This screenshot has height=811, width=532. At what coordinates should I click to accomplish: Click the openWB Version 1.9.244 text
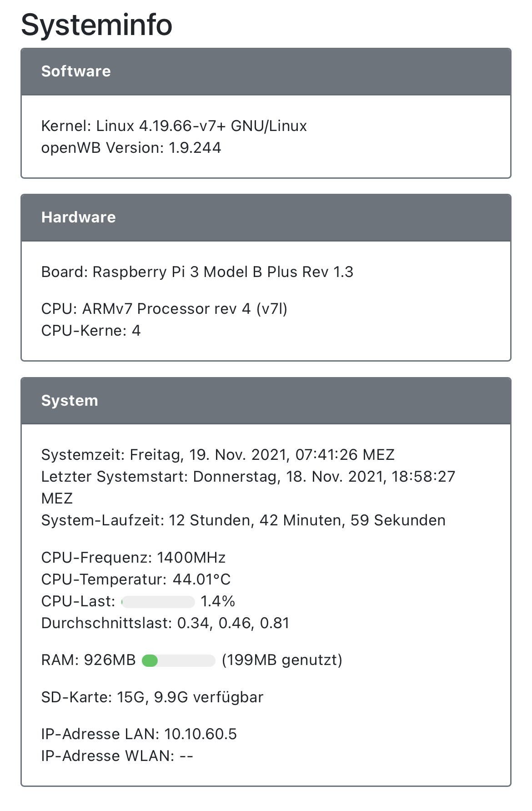point(131,148)
